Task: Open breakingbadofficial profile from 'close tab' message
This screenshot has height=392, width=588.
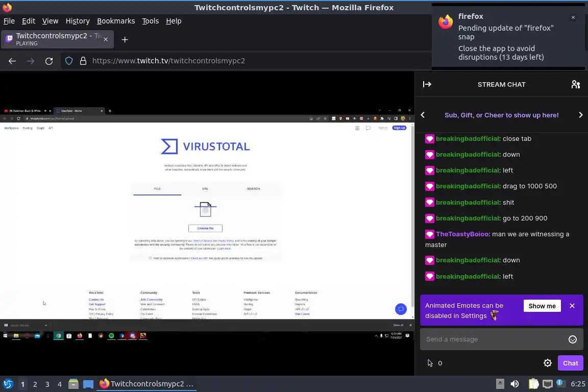Action: [468, 139]
